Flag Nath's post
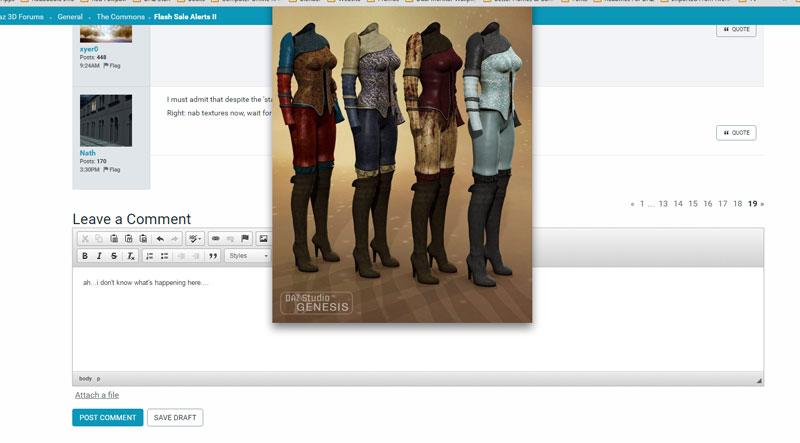Viewport: 800px width, 443px height. (112, 169)
